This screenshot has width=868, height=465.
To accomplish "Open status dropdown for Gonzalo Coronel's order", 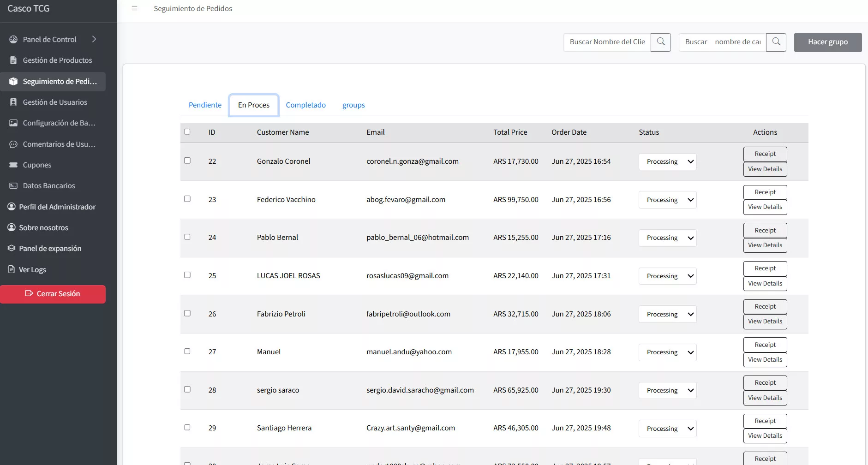I will point(667,161).
